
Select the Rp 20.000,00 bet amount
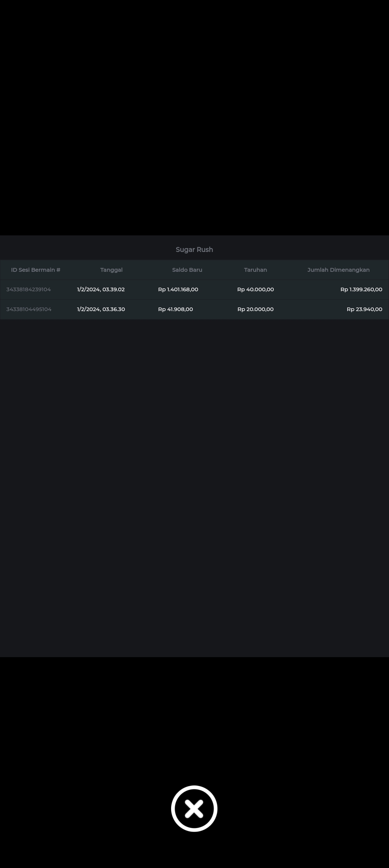pos(255,309)
